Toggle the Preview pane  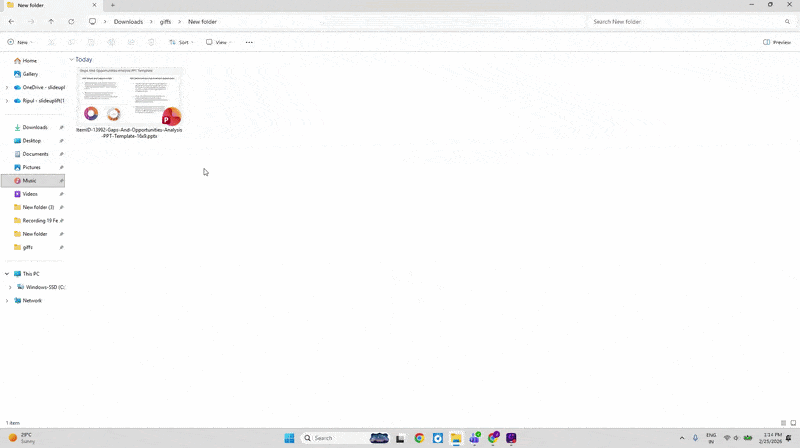pyautogui.click(x=777, y=42)
